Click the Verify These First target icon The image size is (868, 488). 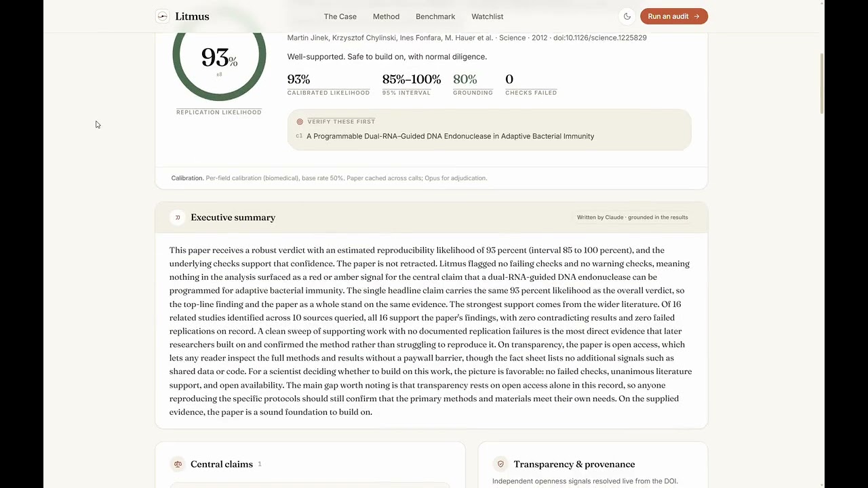(x=300, y=121)
